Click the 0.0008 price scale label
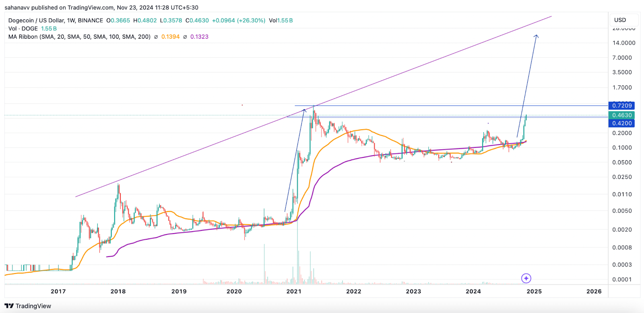The height and width of the screenshot is (313, 644). (622, 247)
